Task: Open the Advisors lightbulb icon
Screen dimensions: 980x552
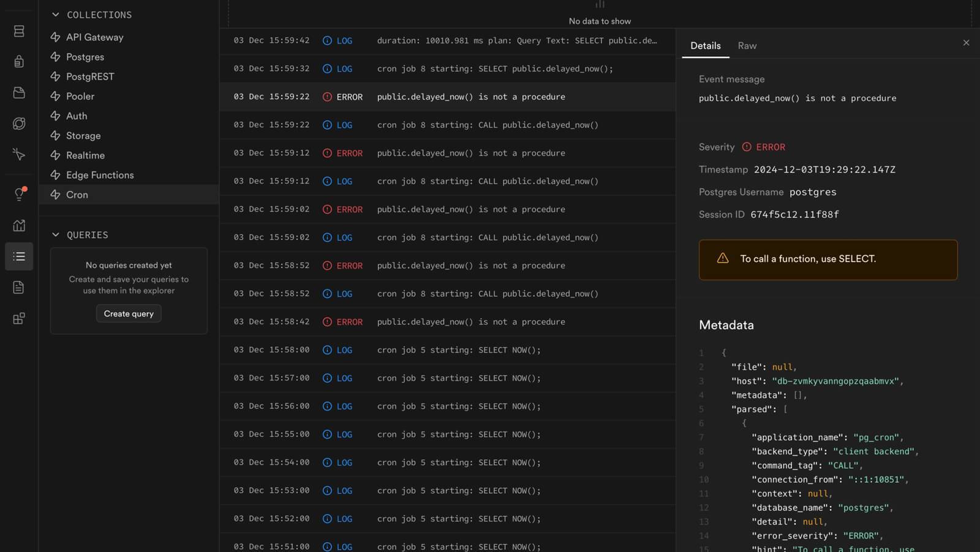Action: [x=19, y=194]
